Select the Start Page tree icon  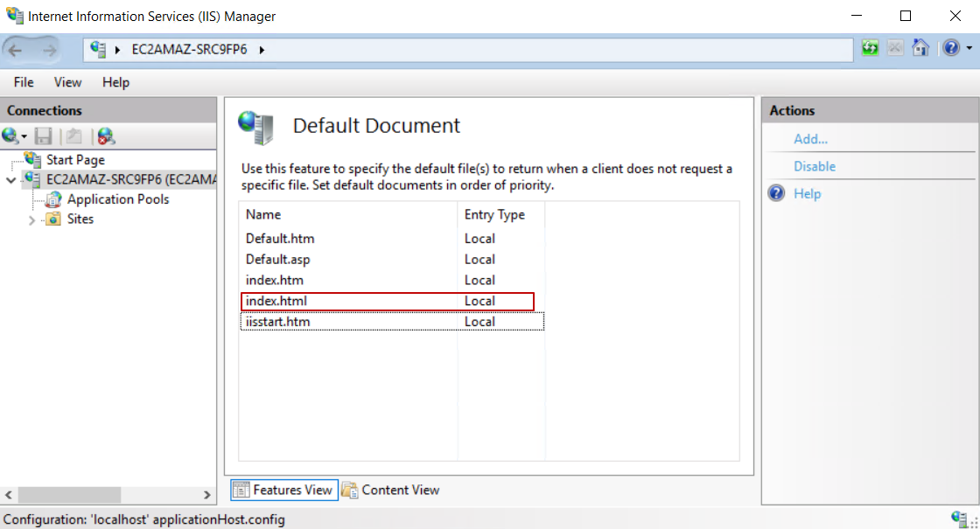32,160
